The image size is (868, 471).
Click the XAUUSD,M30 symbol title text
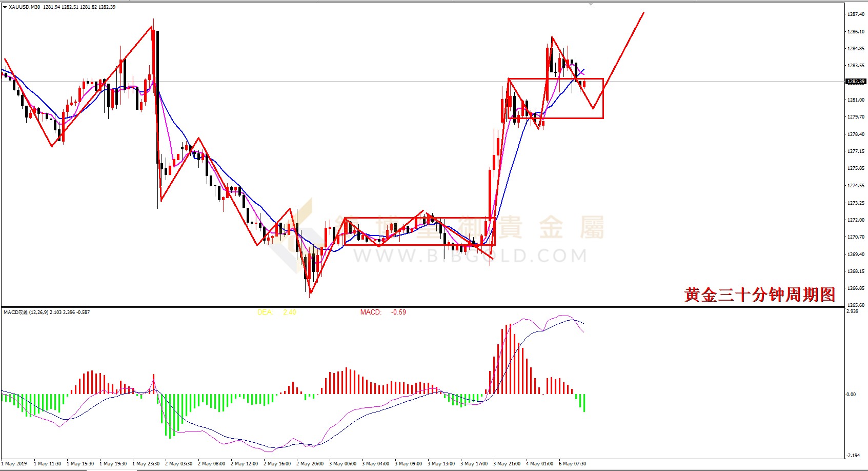coord(25,7)
